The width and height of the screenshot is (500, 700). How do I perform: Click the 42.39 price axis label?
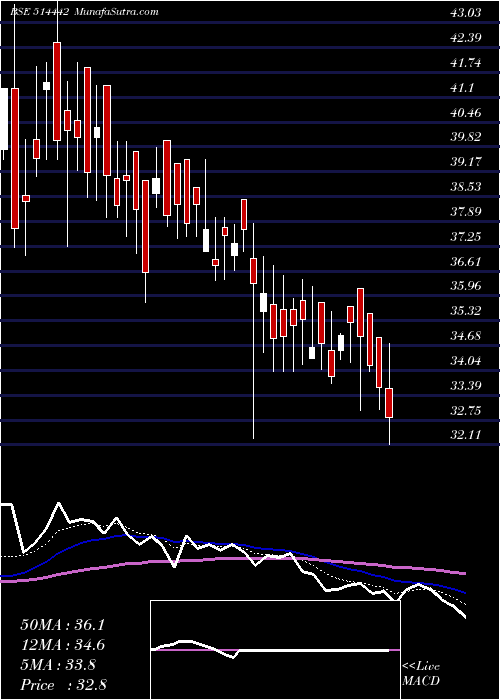466,38
